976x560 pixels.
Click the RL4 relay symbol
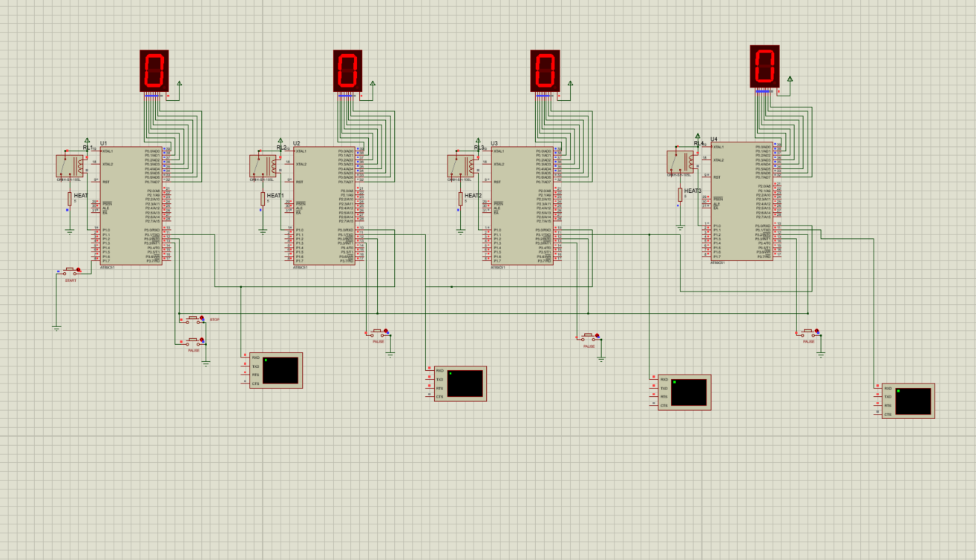[x=681, y=161]
